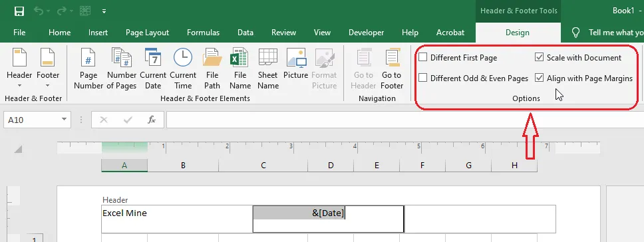
Task: Select column H header
Action: (515, 166)
